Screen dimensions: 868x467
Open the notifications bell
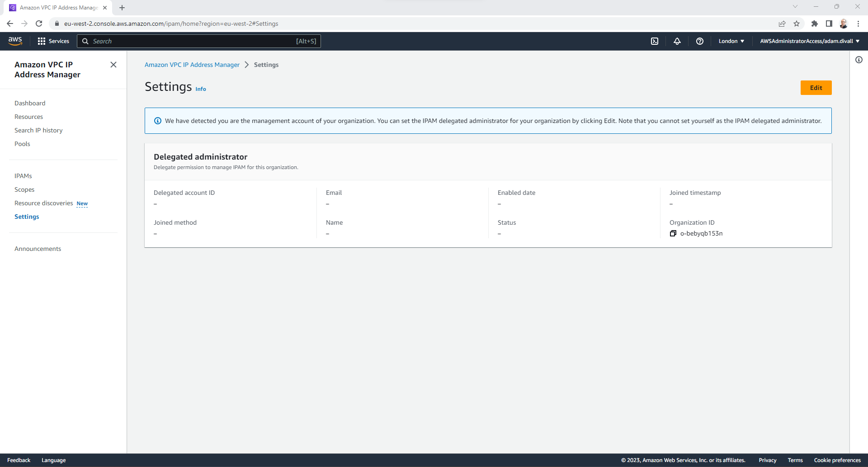(x=677, y=41)
